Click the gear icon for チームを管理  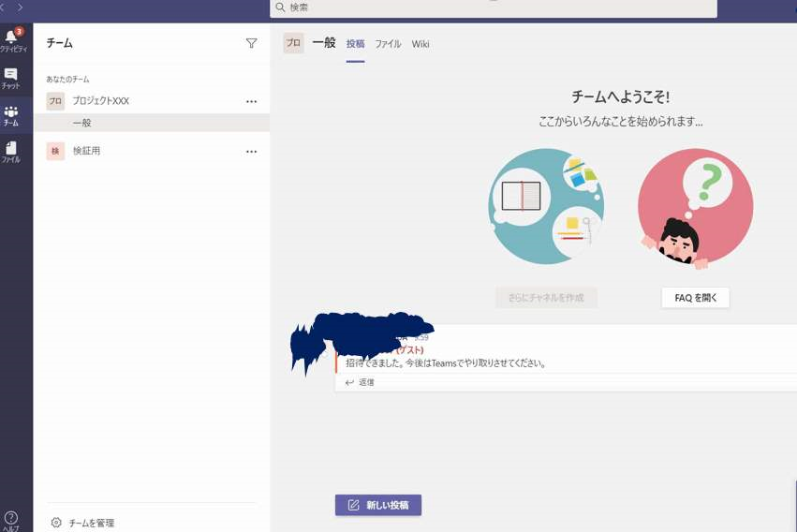click(56, 523)
